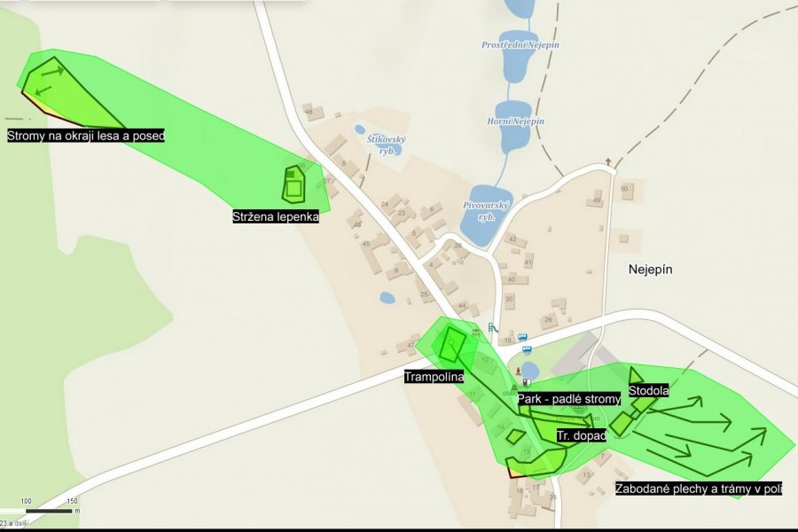Click the Horní Nejepín pond label
Viewport: 798px width, 532px height.
pos(515,121)
